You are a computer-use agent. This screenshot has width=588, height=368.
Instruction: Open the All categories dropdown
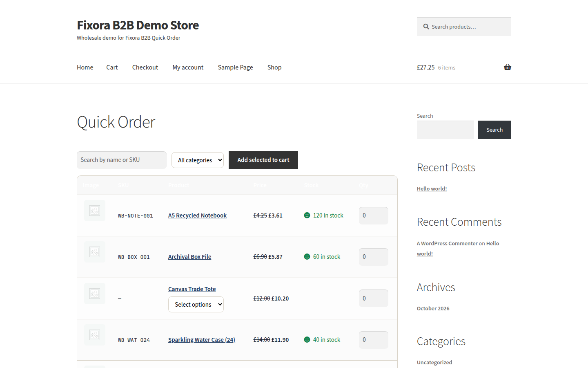pyautogui.click(x=198, y=160)
